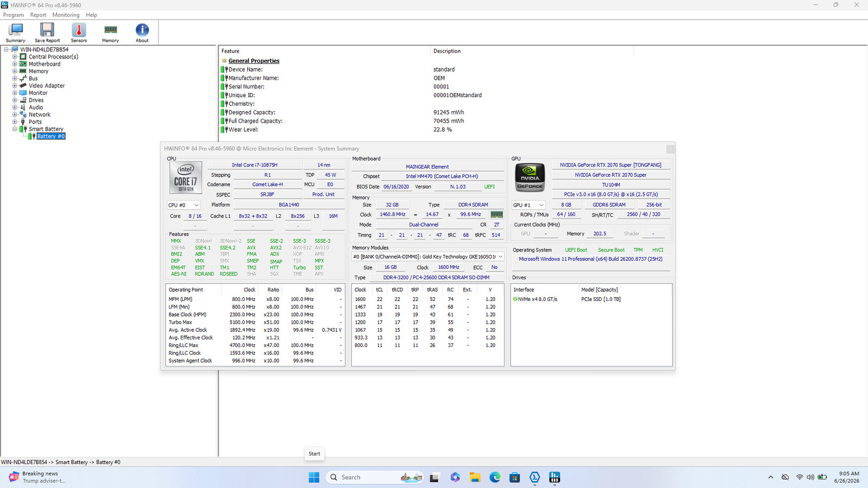Collapse the Smart Battery tree node
Viewport: 868px width, 488px height.
pos(15,129)
